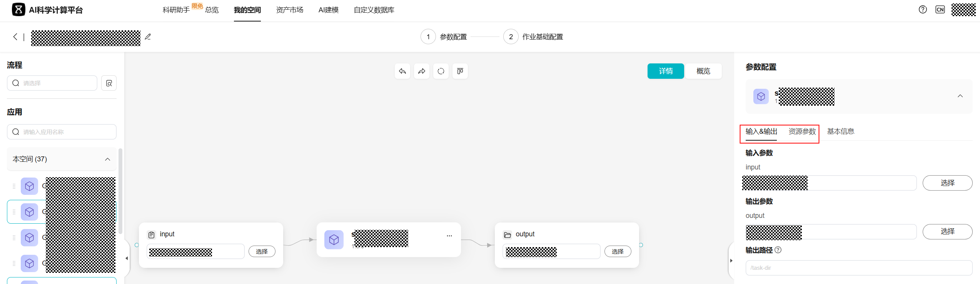The height and width of the screenshot is (284, 980).
Task: Collapse the 本空间 (37) app list
Action: 107,159
